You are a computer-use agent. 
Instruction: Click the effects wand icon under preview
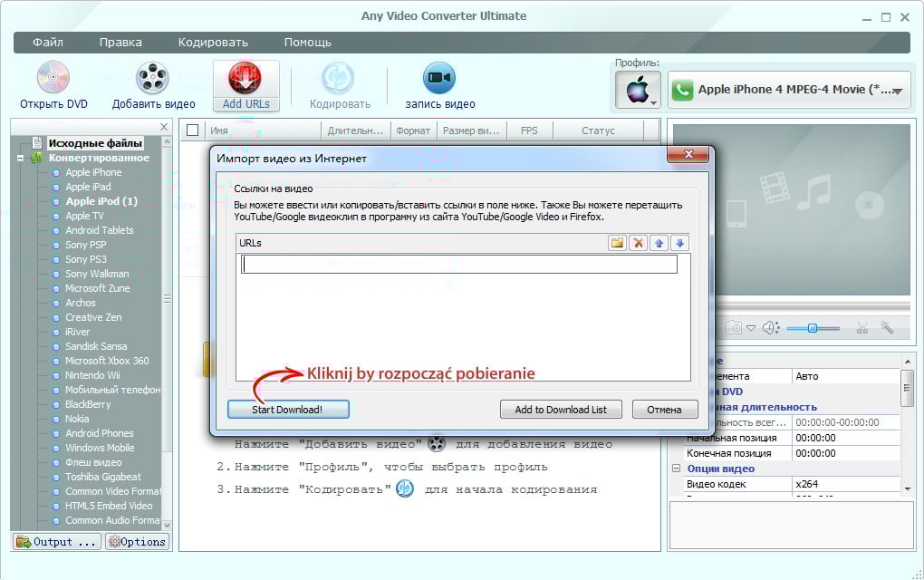(887, 327)
